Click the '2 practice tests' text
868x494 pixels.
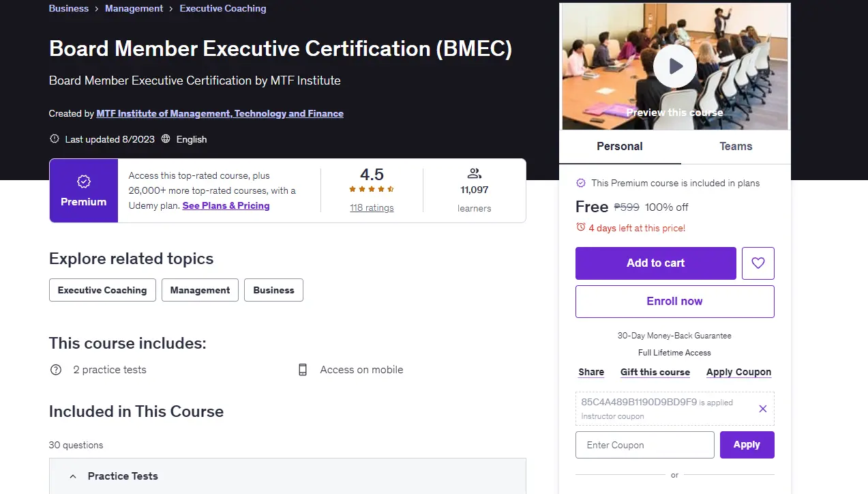pyautogui.click(x=110, y=370)
